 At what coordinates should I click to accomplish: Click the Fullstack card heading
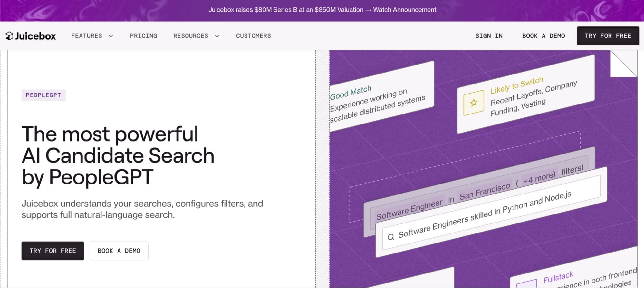pos(558,277)
